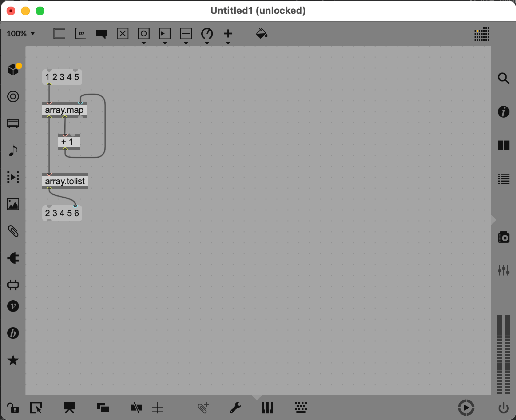The width and height of the screenshot is (516, 420).
Task: Open the keyboard-style icon in bottom toolbar
Action: 301,408
